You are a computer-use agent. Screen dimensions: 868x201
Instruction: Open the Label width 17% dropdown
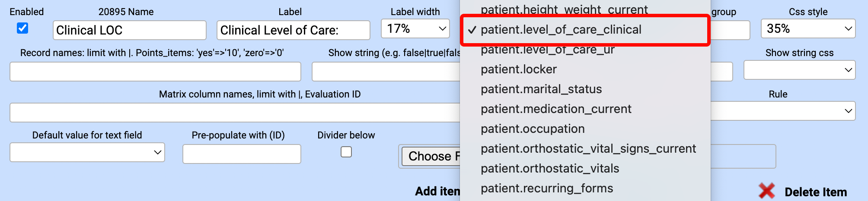pos(415,29)
